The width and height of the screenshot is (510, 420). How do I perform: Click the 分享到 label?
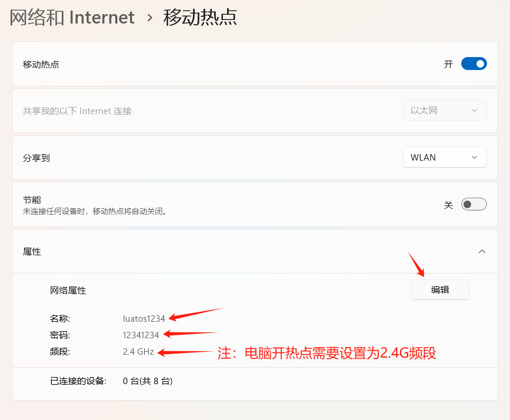pos(36,158)
